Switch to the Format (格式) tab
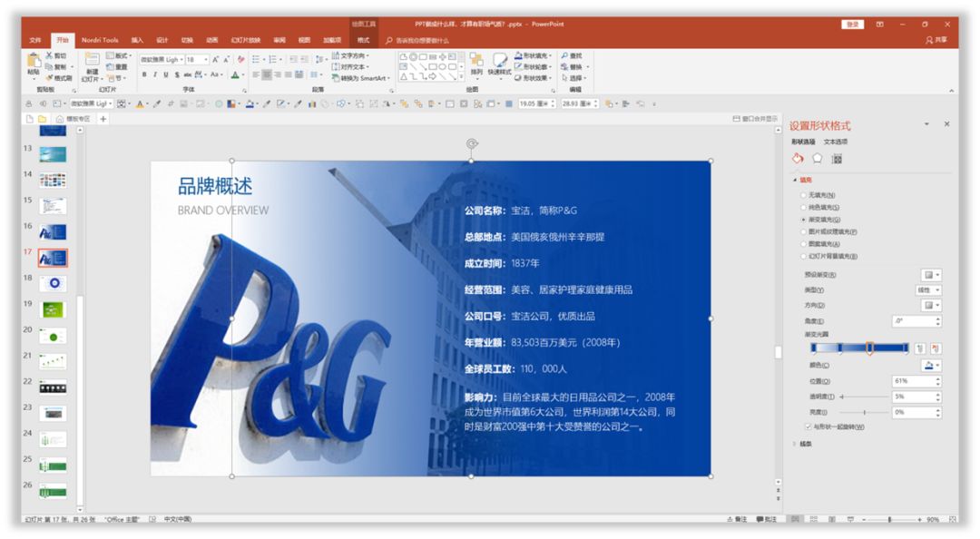 (x=363, y=40)
